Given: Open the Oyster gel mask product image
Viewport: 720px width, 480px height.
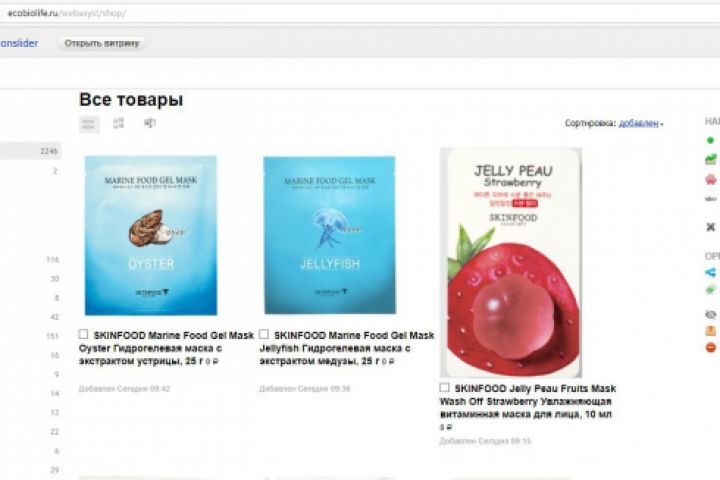Looking at the screenshot, I should [151, 235].
